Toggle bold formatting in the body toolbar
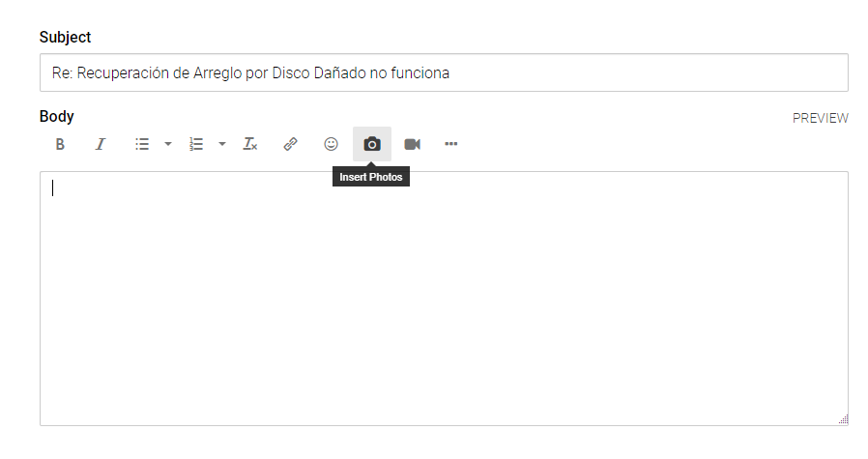 60,145
